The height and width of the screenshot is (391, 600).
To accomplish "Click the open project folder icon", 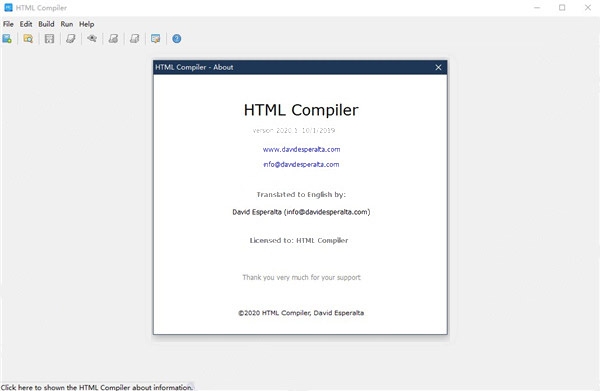I will (28, 39).
